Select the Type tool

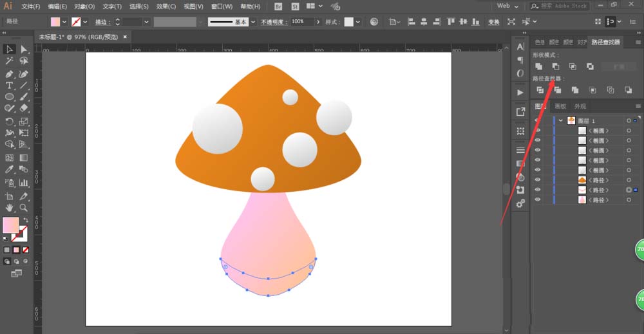pyautogui.click(x=10, y=85)
